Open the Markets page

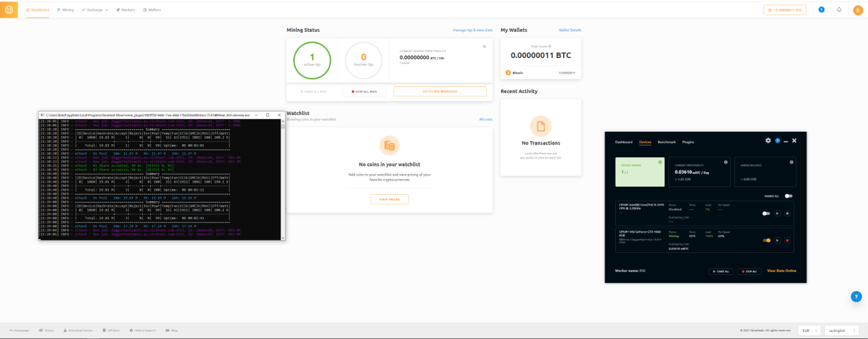(x=126, y=10)
